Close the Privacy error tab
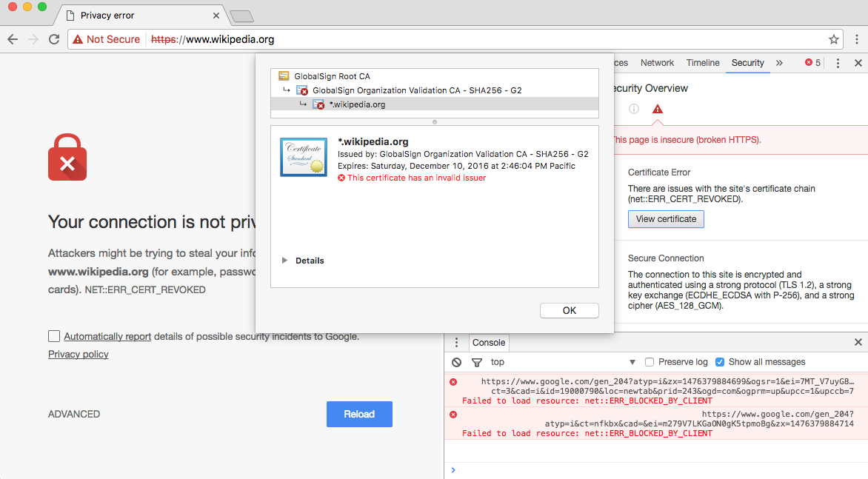This screenshot has height=479, width=868. pyautogui.click(x=216, y=16)
